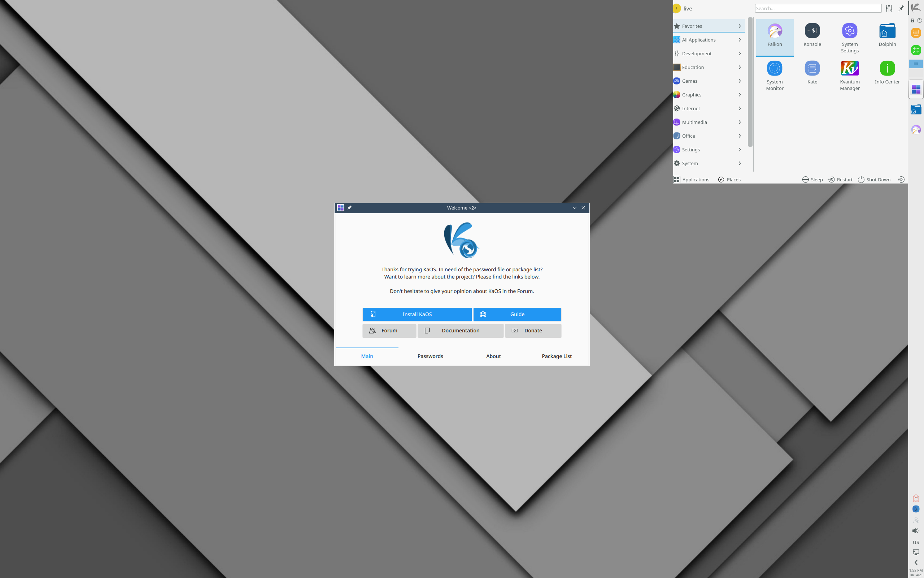Click the Install KaOS button
This screenshot has height=578, width=924.
pyautogui.click(x=417, y=314)
